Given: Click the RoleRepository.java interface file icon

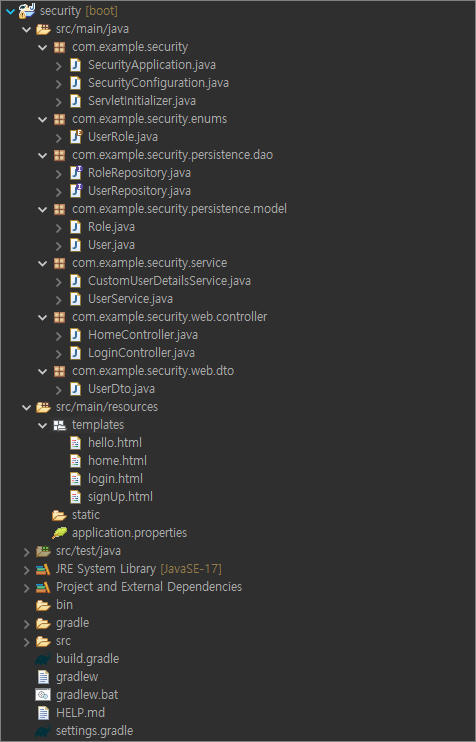Looking at the screenshot, I should pyautogui.click(x=76, y=173).
